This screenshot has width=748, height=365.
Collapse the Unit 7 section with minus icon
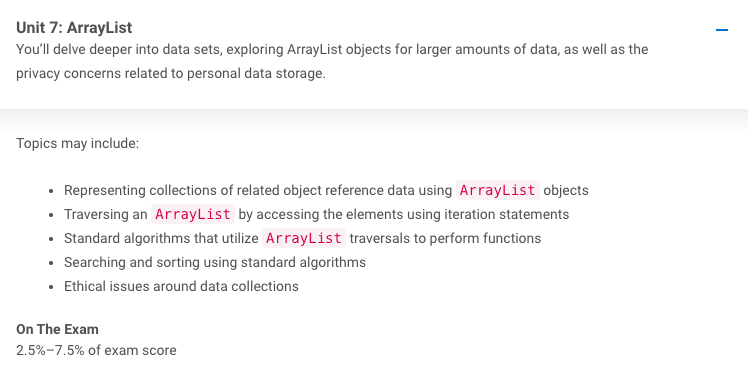pyautogui.click(x=722, y=30)
